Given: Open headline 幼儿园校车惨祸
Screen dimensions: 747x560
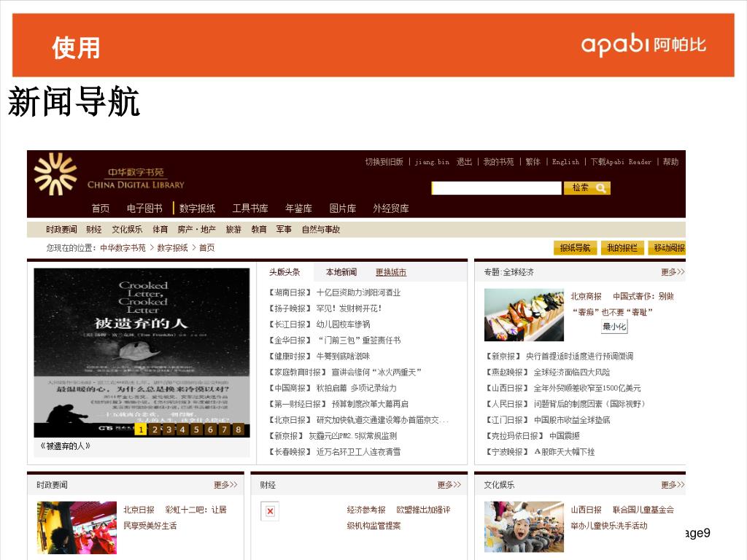Looking at the screenshot, I should pyautogui.click(x=344, y=324).
